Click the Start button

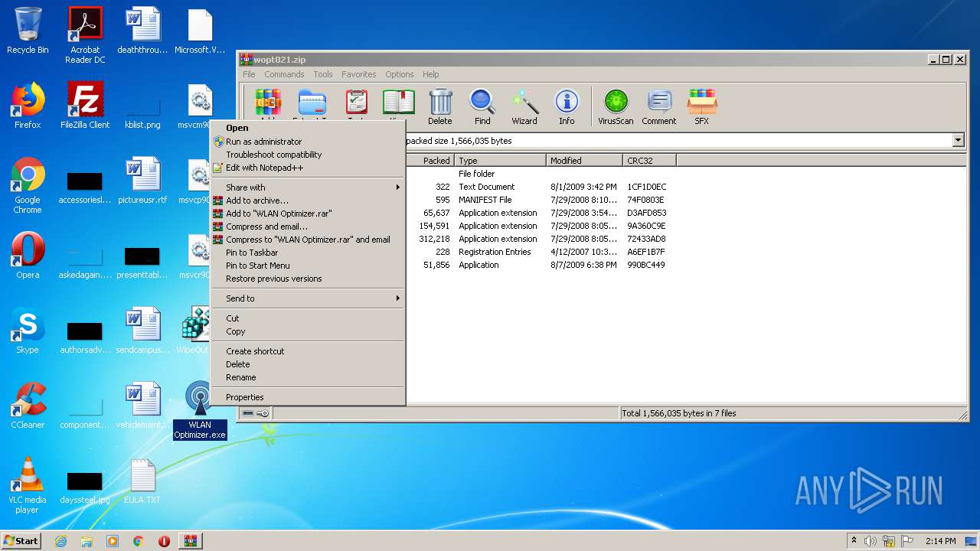point(21,541)
